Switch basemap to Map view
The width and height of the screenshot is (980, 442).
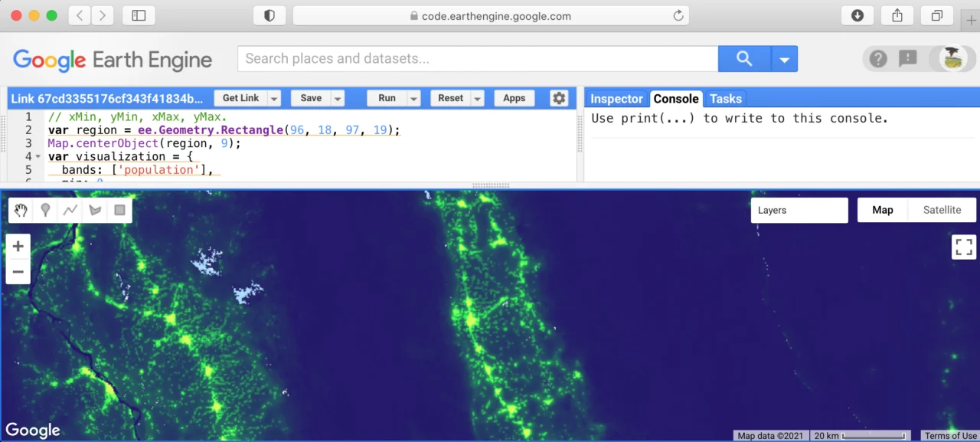[x=883, y=210]
